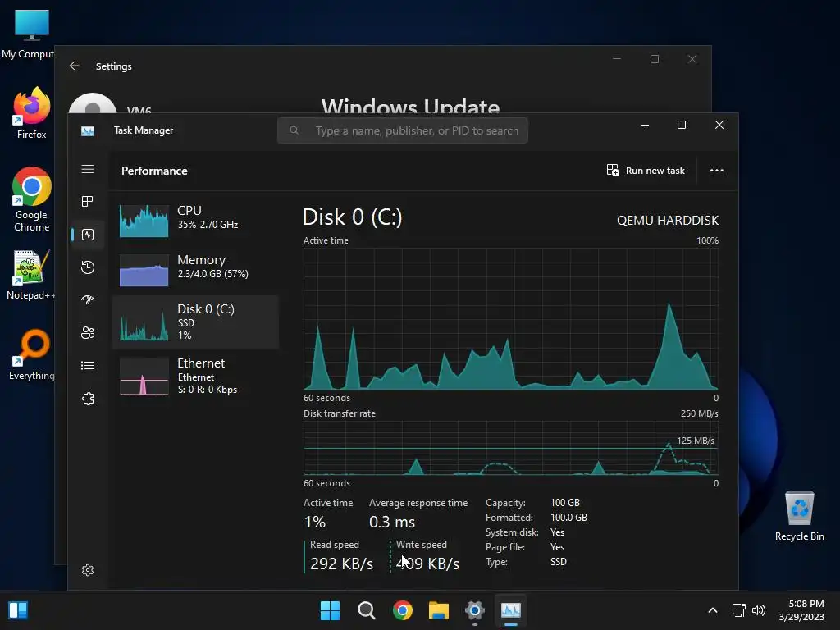Select the Disk 0 (C:) entry
This screenshot has height=630, width=840.
[195, 322]
